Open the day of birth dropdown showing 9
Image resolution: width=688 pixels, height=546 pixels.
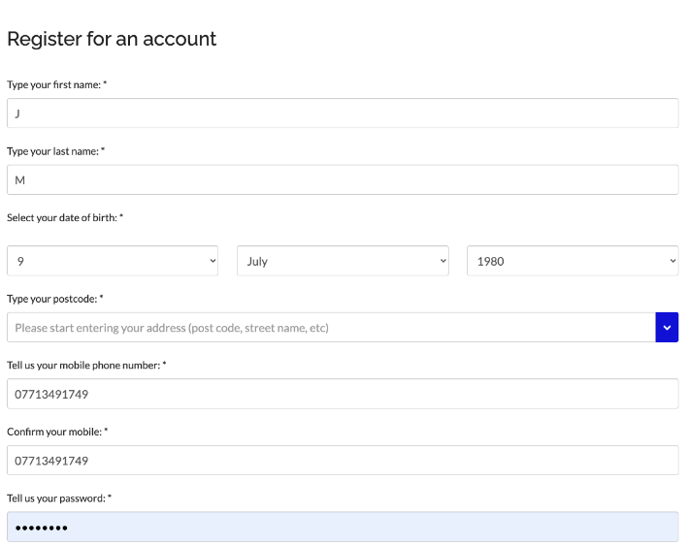tap(112, 261)
